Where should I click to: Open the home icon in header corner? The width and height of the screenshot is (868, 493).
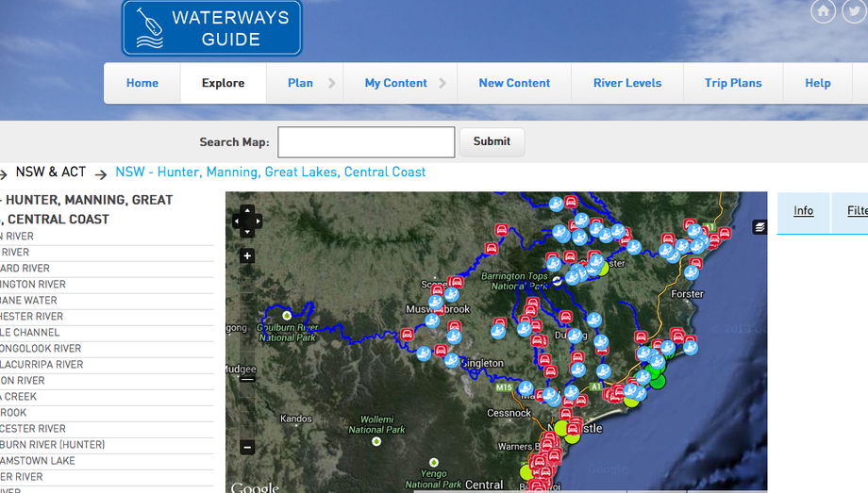[x=823, y=11]
